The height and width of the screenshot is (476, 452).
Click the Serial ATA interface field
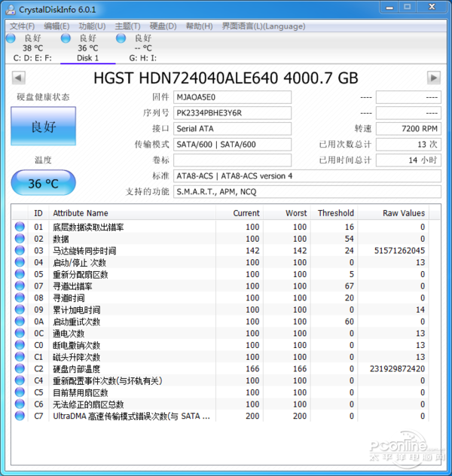[x=232, y=129]
